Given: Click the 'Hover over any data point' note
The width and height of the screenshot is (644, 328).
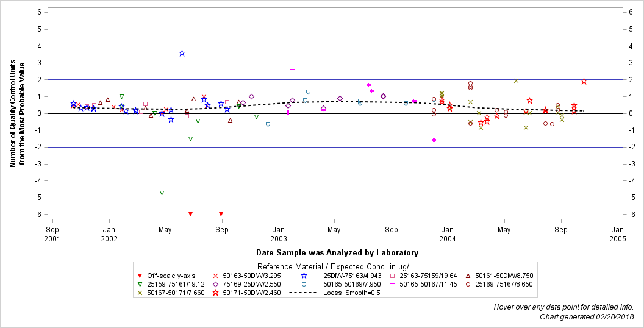Looking at the screenshot, I should click(563, 307).
